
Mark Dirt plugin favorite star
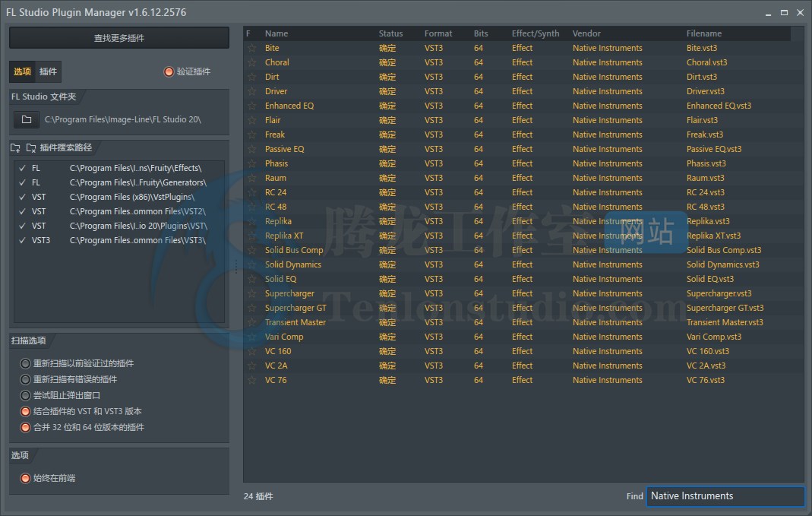(251, 77)
